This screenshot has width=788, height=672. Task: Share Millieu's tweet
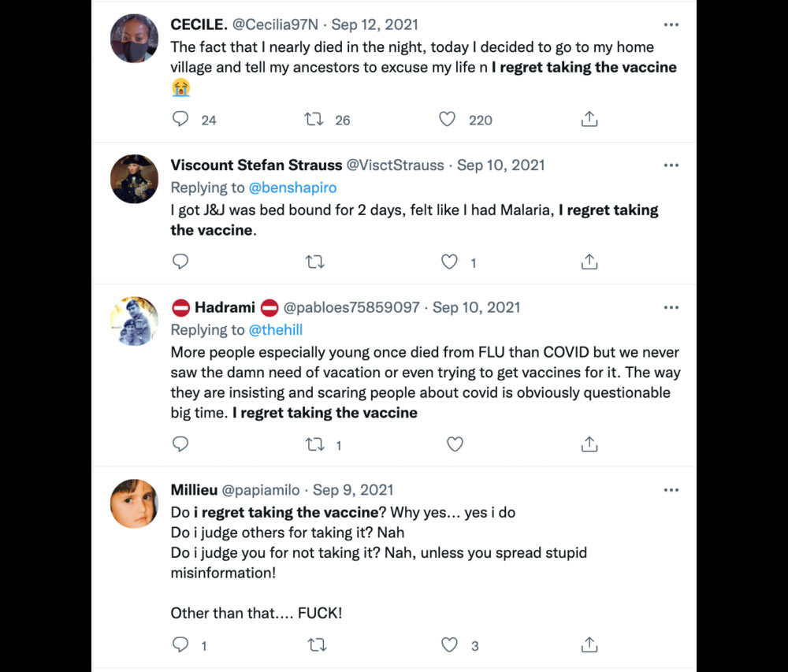[x=589, y=645]
